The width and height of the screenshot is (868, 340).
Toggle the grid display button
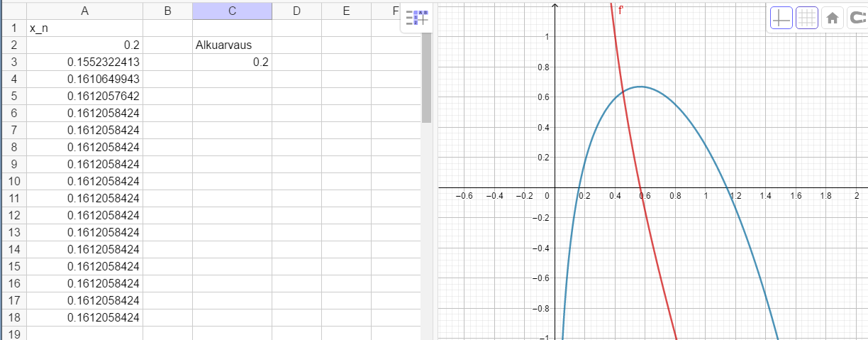(807, 18)
